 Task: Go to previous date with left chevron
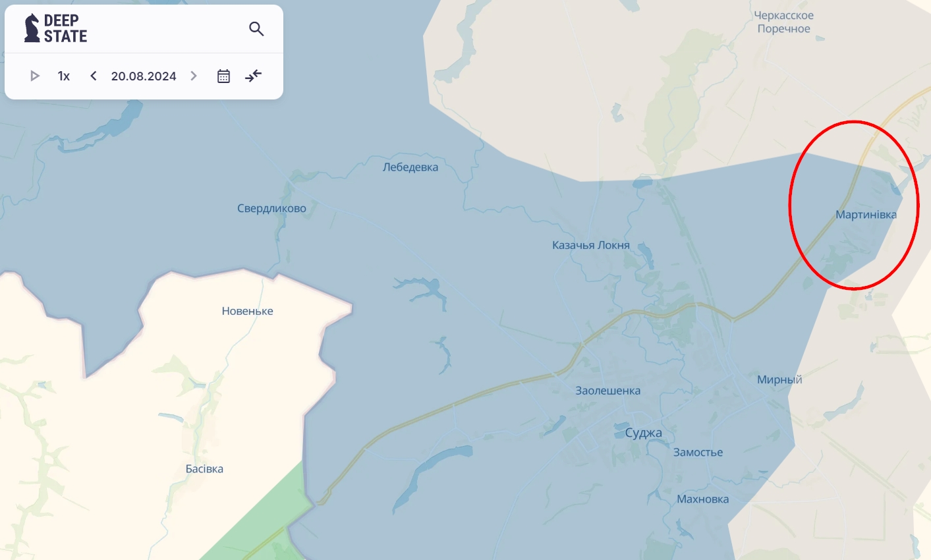point(94,76)
